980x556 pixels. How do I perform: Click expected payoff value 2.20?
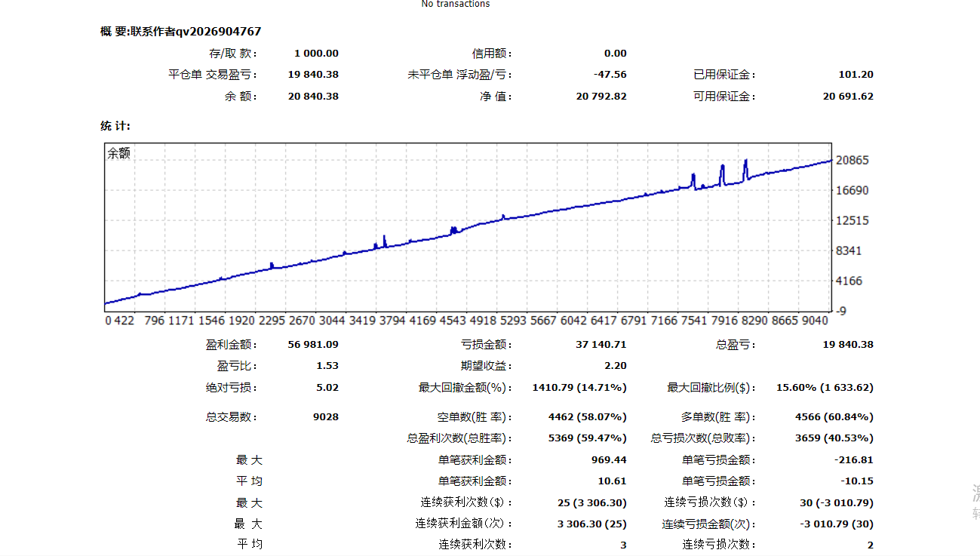click(616, 365)
